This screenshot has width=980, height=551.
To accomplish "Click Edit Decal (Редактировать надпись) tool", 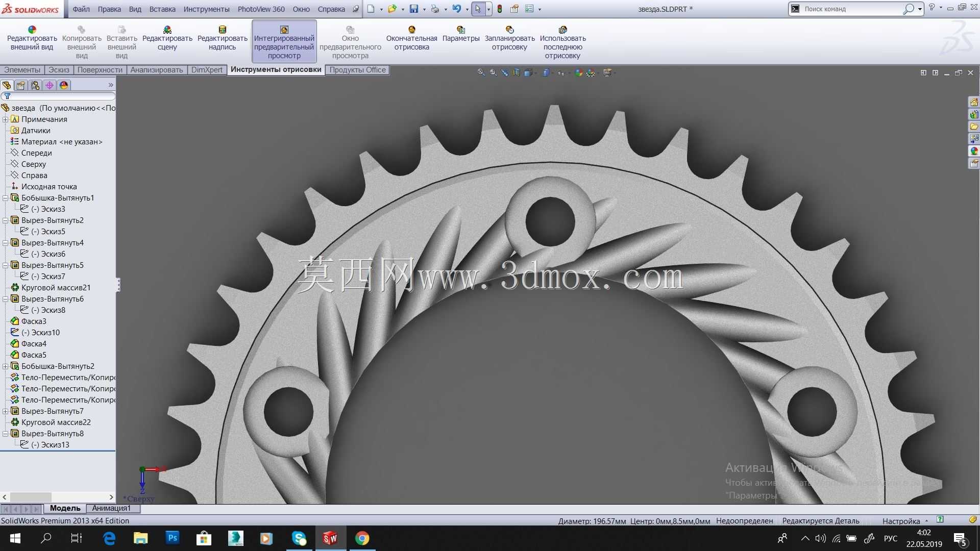I will (x=222, y=38).
